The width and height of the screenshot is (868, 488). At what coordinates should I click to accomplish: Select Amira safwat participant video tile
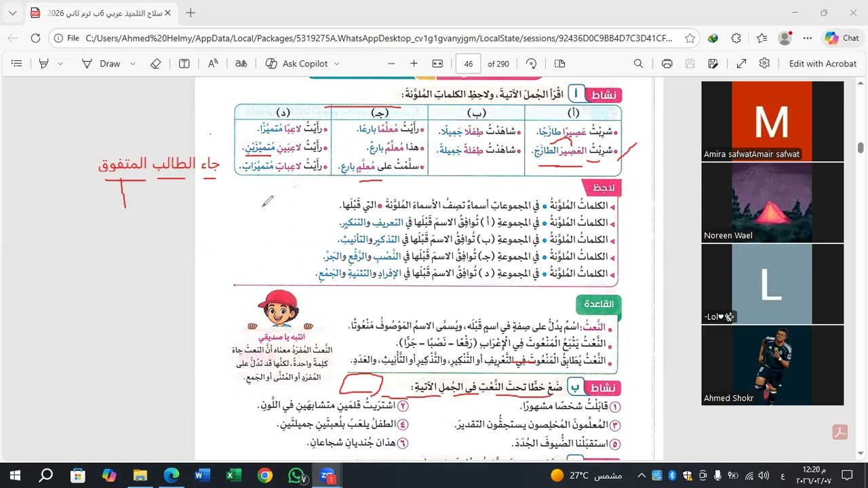point(772,121)
